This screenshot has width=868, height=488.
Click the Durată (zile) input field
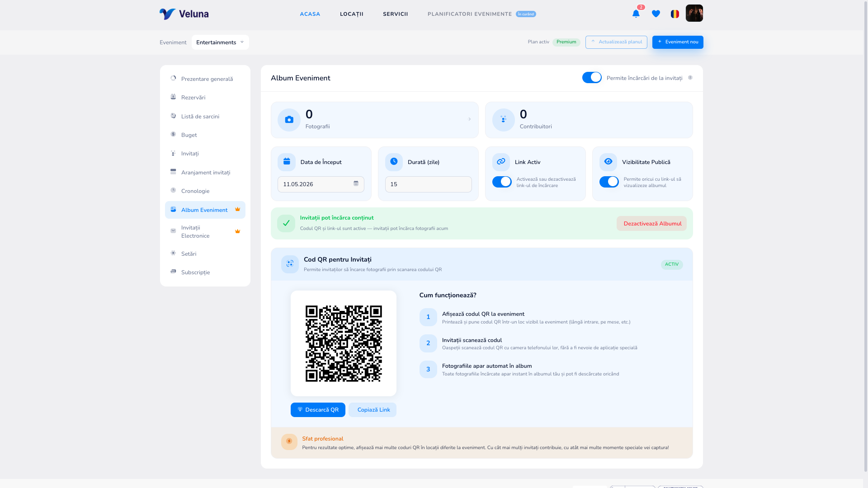click(428, 184)
